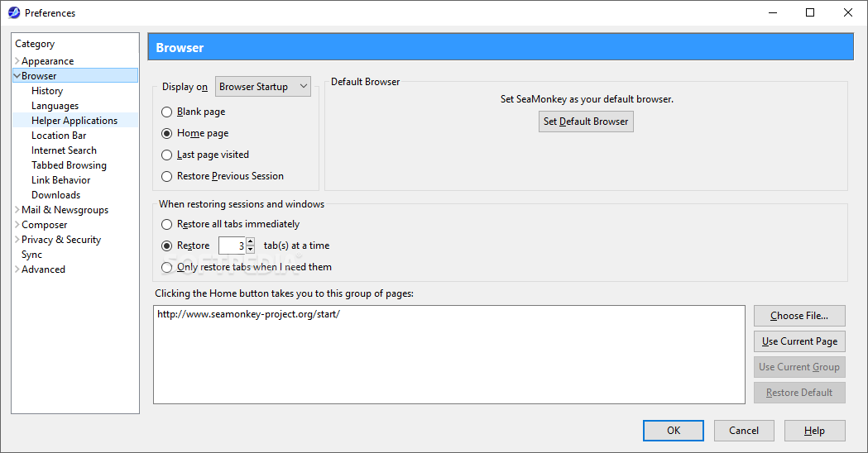This screenshot has width=868, height=453.
Task: Select the Home page radio option
Action: [166, 134]
